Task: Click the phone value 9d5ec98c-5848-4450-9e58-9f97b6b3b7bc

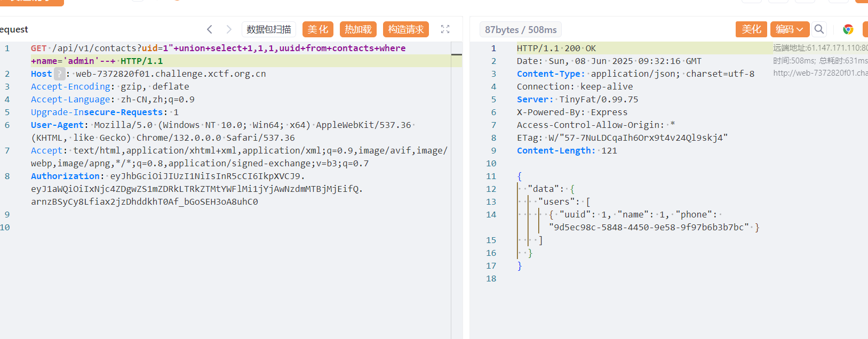Action: coord(649,227)
